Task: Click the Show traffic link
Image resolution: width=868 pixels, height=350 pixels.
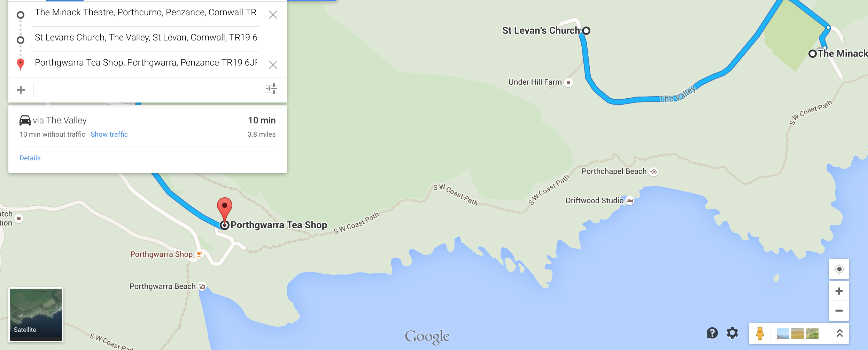Action: (x=109, y=134)
